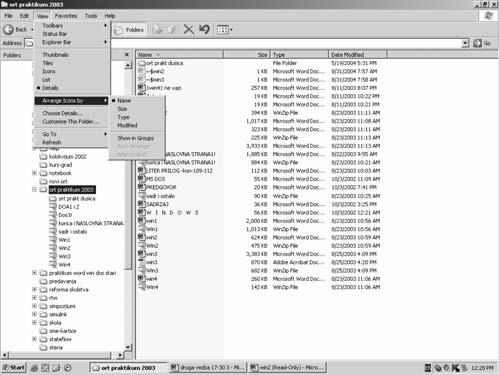
Task: Select Icons view option
Action: (x=72, y=71)
